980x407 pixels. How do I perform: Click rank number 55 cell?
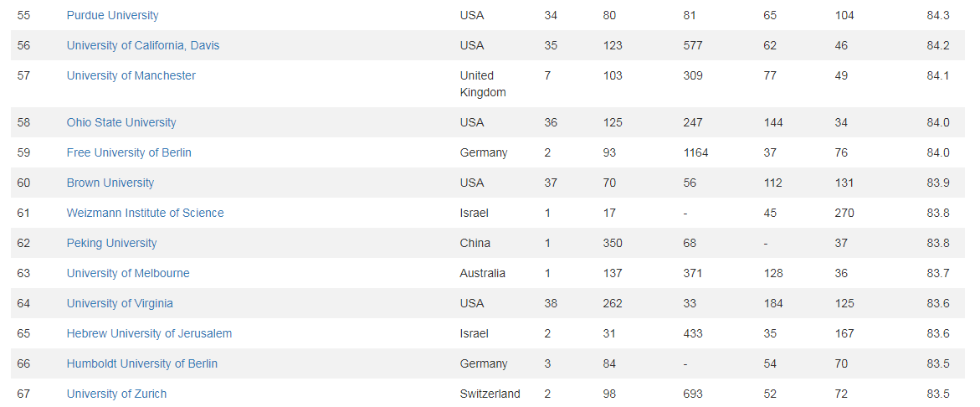tap(23, 15)
